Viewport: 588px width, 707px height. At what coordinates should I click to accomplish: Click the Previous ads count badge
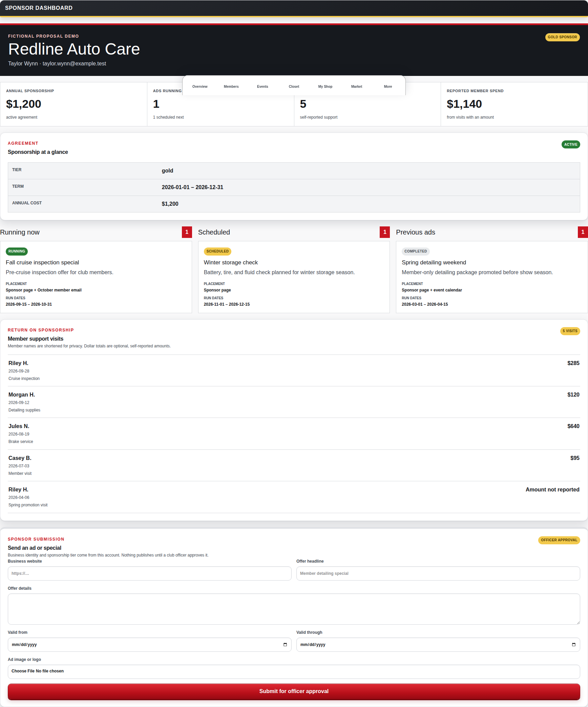(x=583, y=232)
